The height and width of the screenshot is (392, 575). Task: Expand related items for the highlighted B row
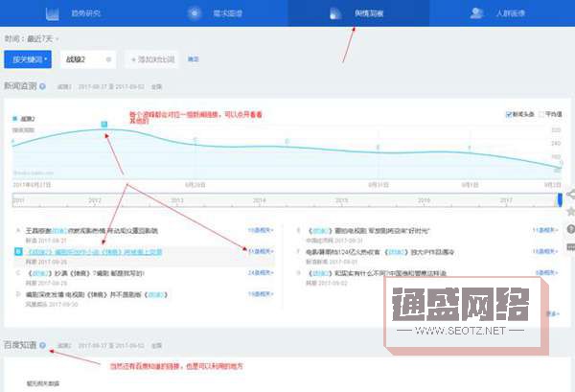(x=261, y=251)
